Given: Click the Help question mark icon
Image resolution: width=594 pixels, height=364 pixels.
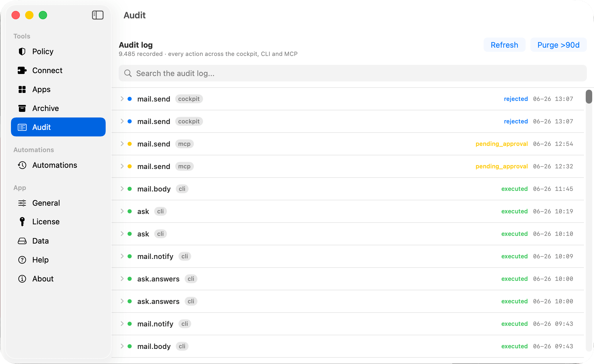Looking at the screenshot, I should click(x=22, y=260).
